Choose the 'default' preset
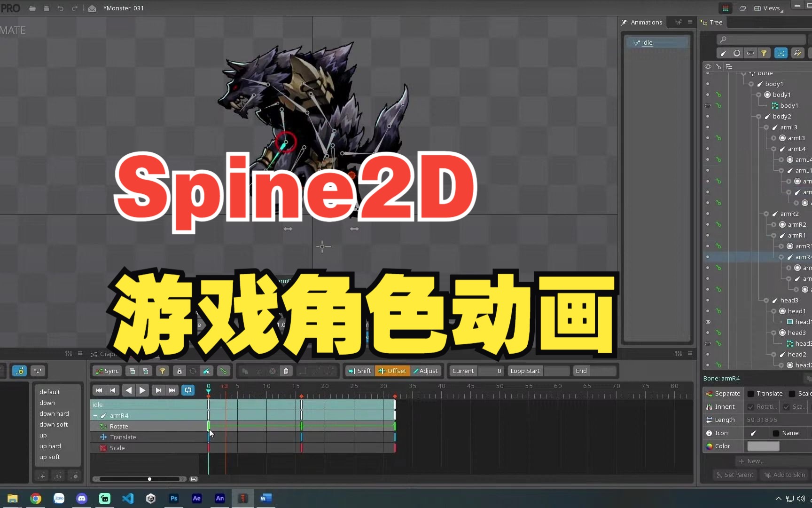The image size is (812, 508). (49, 392)
